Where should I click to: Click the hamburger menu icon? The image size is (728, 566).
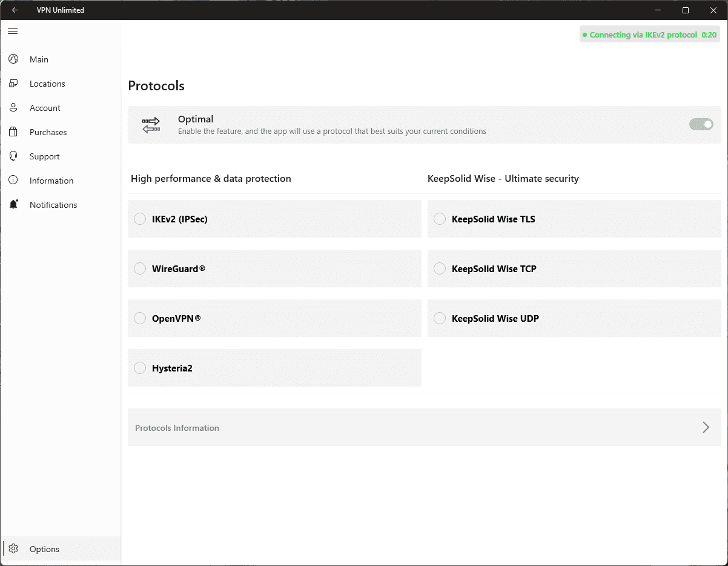13,31
